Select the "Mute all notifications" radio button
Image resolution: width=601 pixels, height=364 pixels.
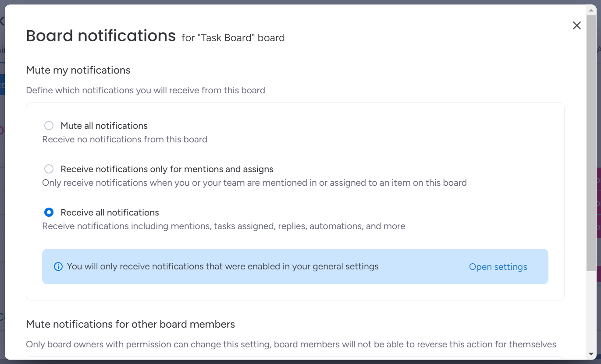49,126
